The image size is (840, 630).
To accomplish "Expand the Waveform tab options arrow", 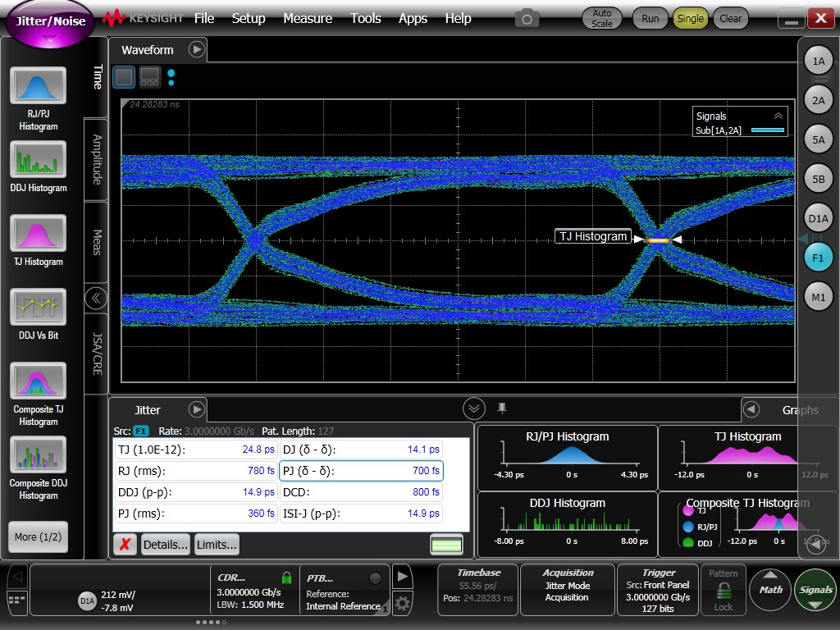I will click(196, 50).
